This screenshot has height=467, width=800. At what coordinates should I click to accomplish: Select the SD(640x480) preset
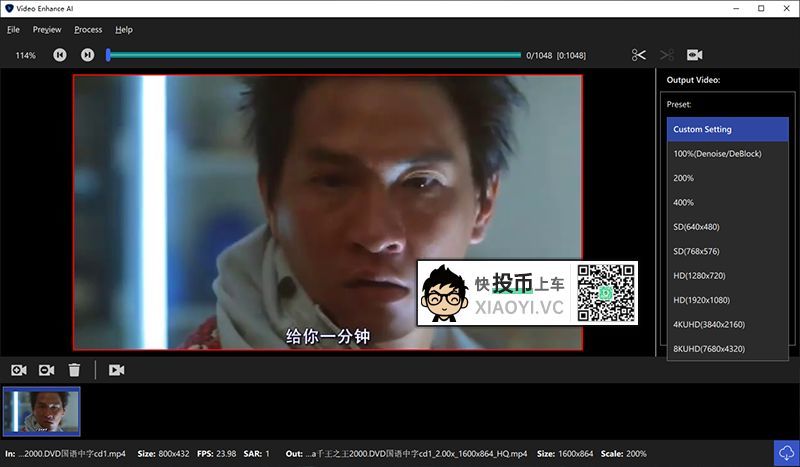[728, 227]
